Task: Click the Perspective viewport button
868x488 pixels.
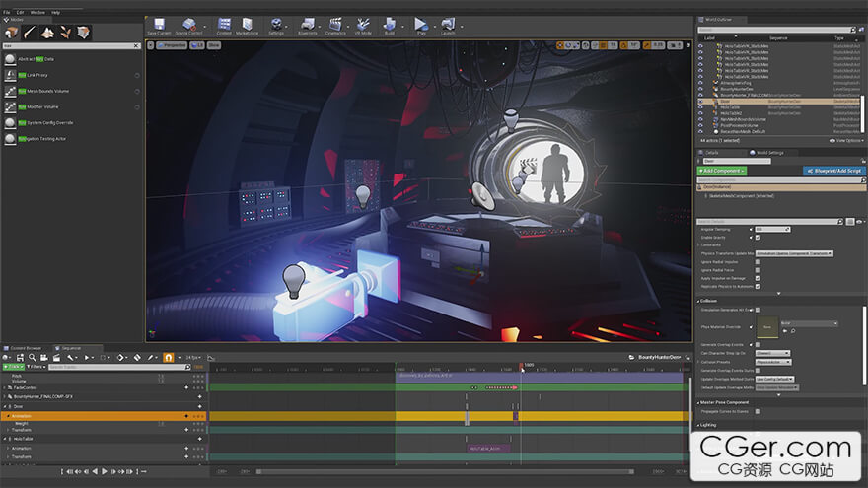Action: coord(172,45)
